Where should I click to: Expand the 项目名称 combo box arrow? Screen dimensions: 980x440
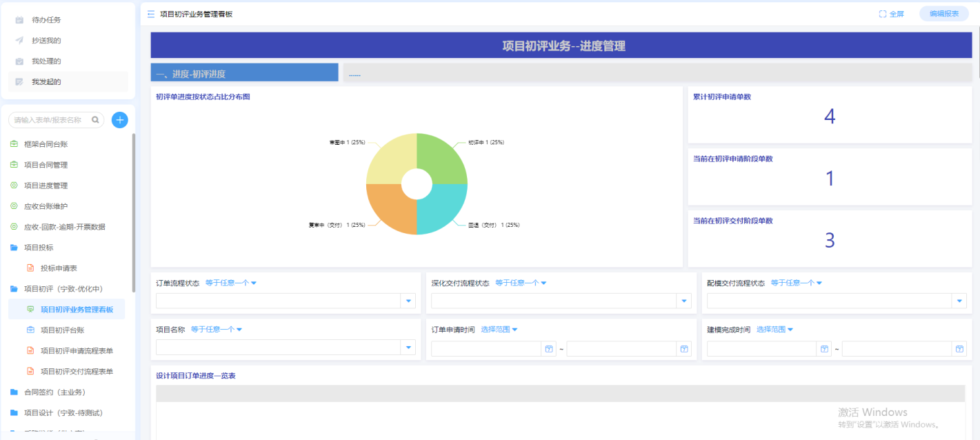[408, 348]
